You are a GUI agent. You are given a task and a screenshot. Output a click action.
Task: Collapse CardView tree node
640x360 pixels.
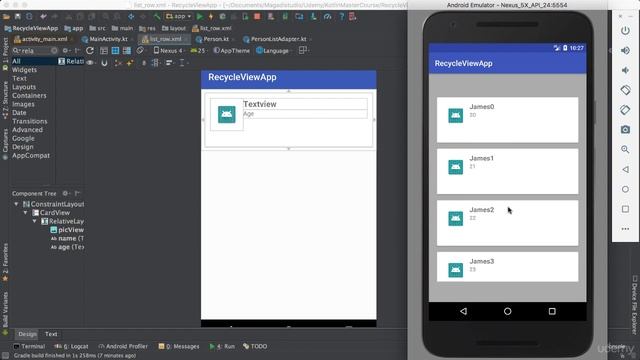25,213
